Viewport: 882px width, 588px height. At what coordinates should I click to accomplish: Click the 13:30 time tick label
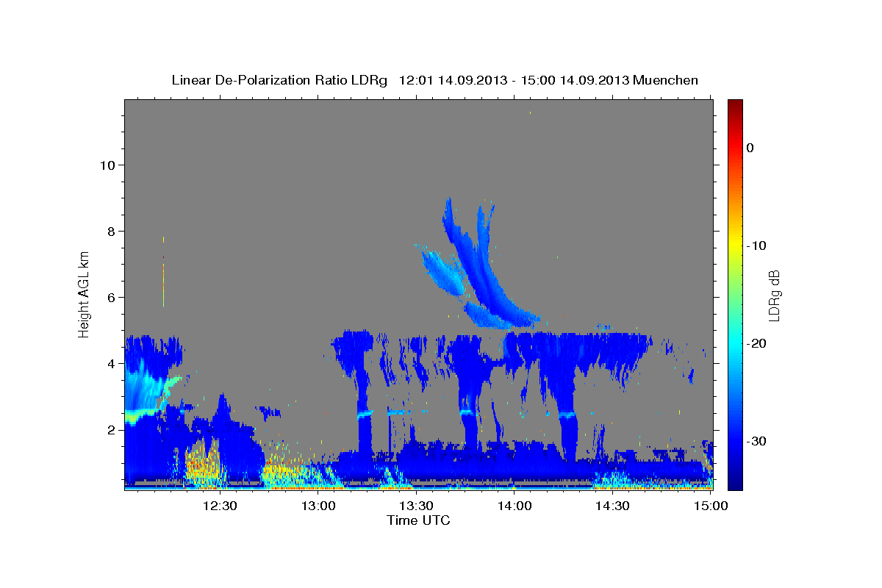pyautogui.click(x=416, y=506)
